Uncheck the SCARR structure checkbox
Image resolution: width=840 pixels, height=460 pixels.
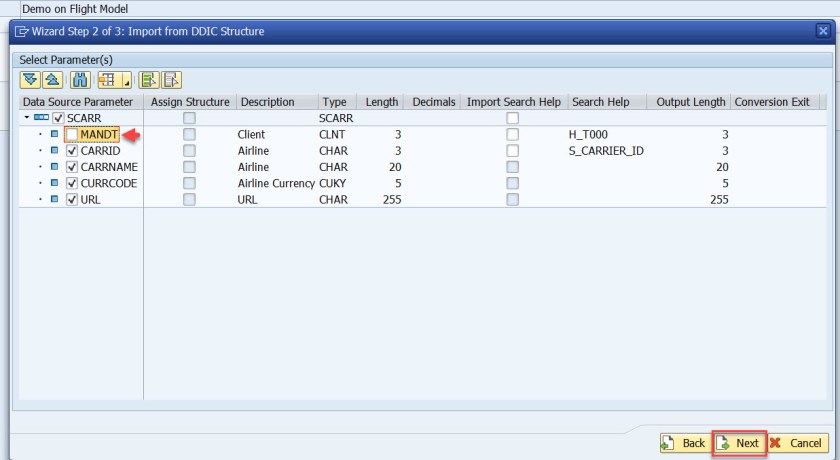coord(58,118)
